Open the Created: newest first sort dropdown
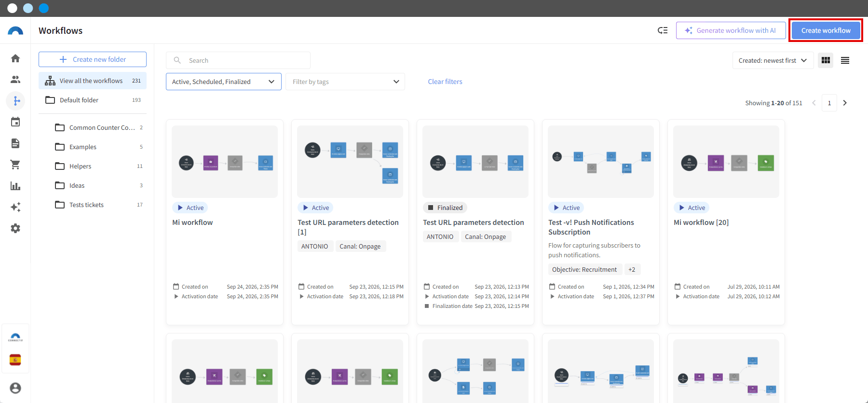Image resolution: width=868 pixels, height=403 pixels. [x=773, y=60]
